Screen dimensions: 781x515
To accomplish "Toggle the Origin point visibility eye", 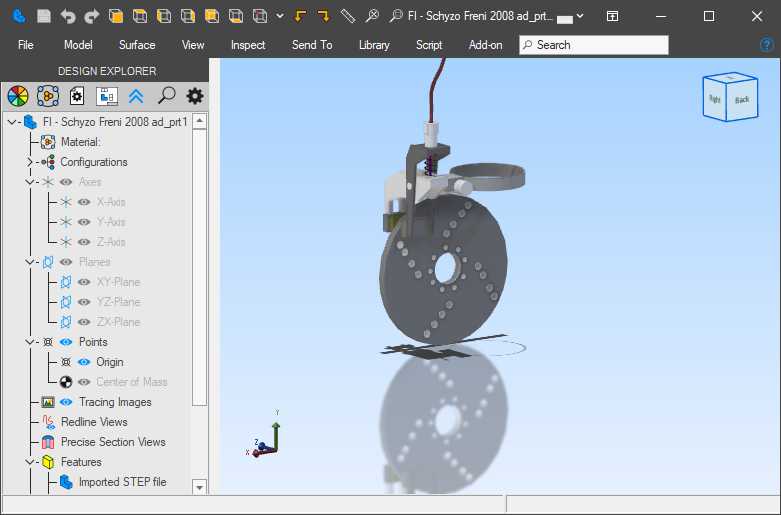I will (84, 362).
